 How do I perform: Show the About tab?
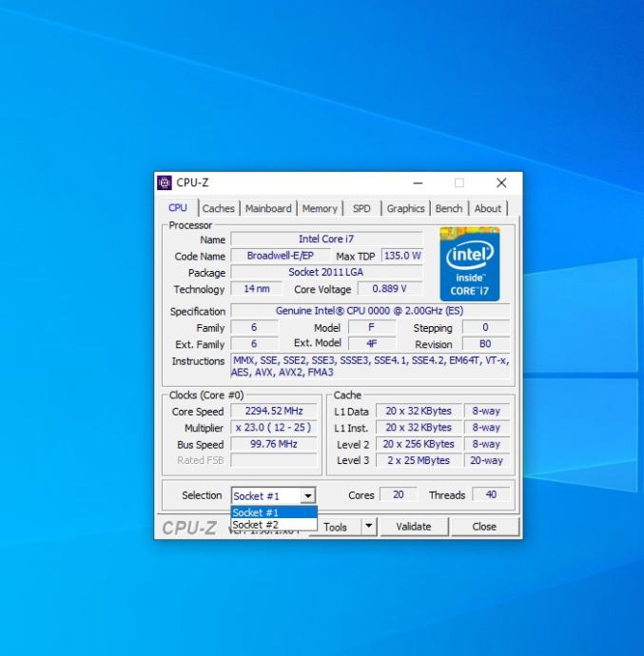488,208
